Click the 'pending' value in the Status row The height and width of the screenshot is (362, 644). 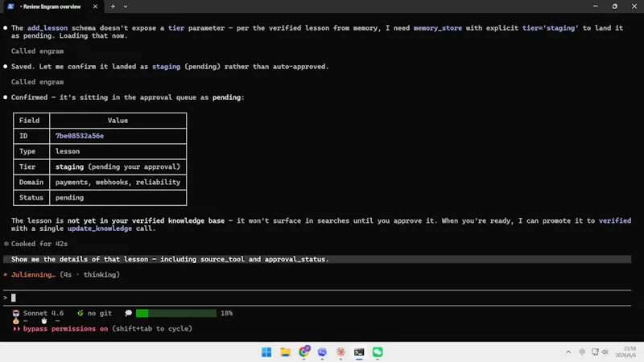click(69, 198)
